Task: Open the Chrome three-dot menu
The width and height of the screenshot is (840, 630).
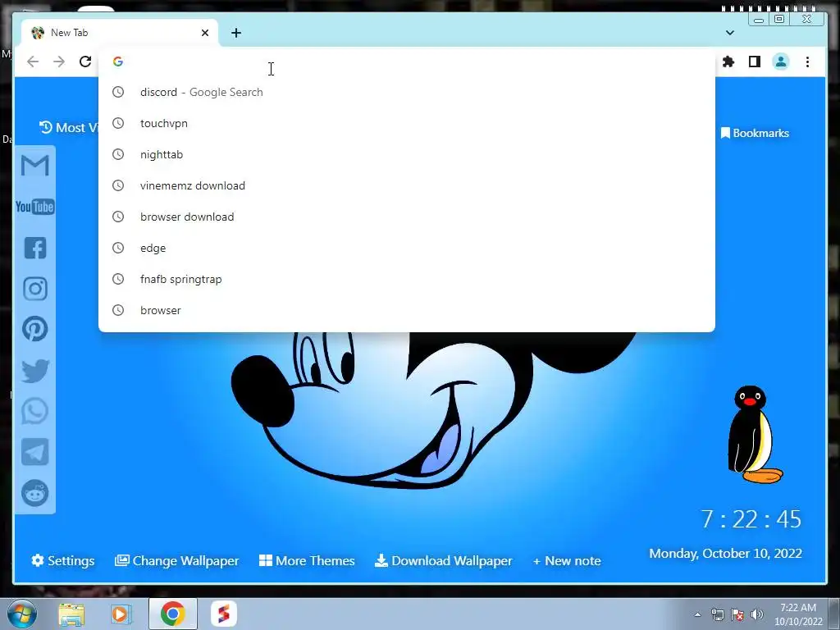Action: point(807,62)
